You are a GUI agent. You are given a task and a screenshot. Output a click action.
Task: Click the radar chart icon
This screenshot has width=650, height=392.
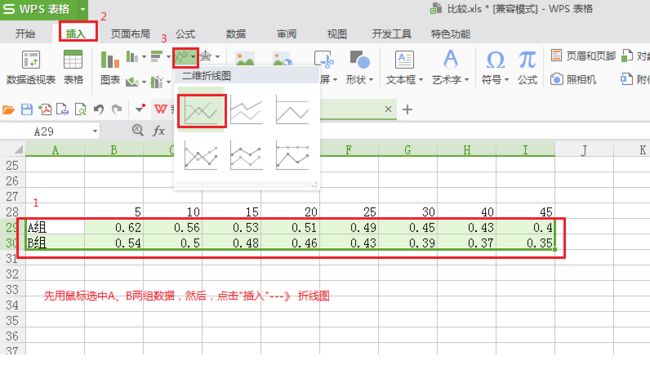[206, 56]
